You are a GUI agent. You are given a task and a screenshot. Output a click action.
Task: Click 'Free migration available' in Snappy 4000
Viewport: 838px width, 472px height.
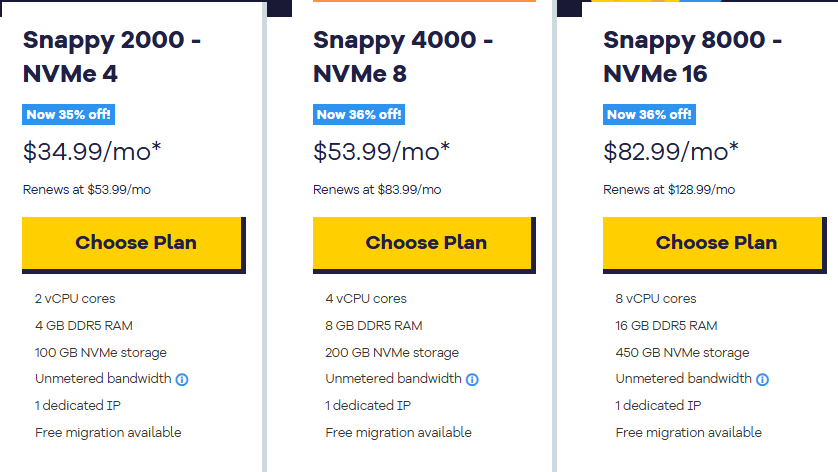pyautogui.click(x=398, y=433)
